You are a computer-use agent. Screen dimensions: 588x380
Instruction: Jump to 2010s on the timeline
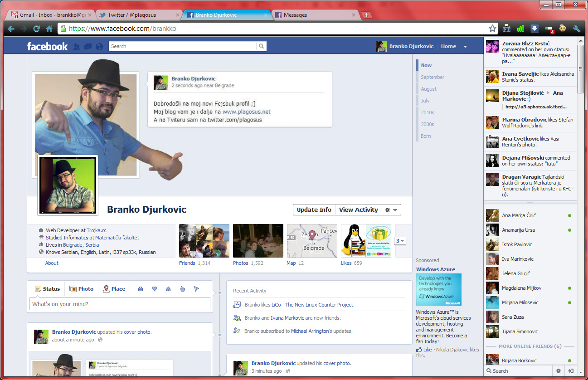tap(427, 112)
